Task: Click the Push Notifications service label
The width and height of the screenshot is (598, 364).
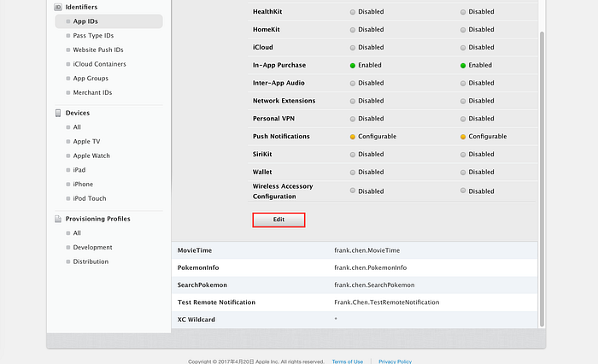Action: pos(281,137)
